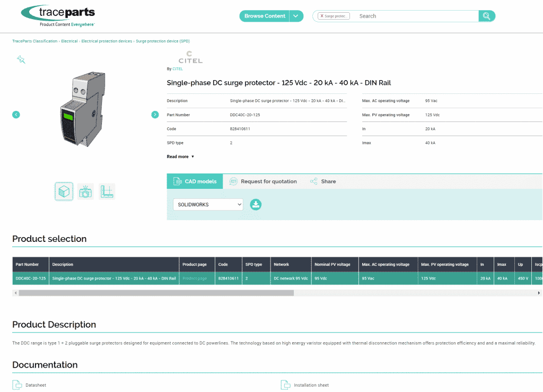Switch to the Request for quotation tab
Screen dimensions: 543x392
263,181
